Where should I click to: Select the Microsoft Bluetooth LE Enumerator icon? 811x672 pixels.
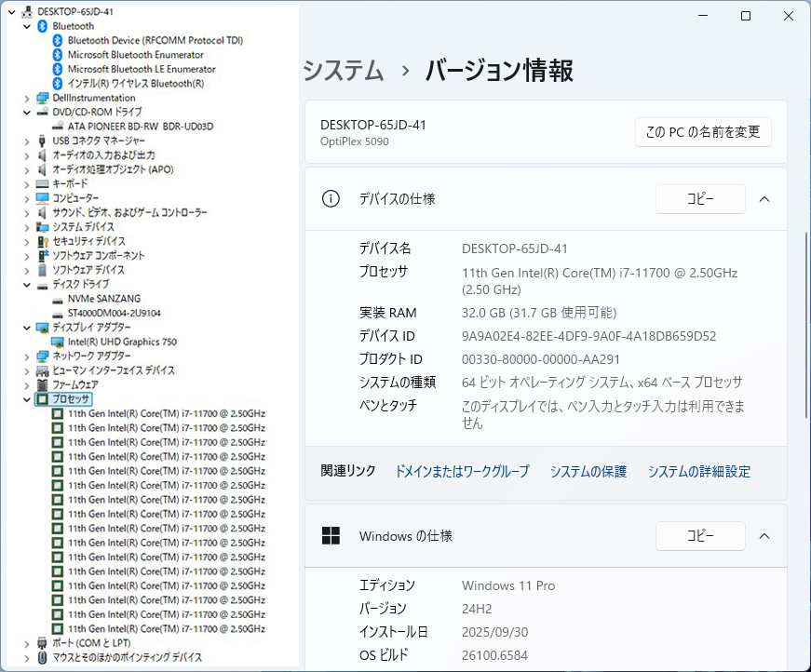pyautogui.click(x=57, y=69)
